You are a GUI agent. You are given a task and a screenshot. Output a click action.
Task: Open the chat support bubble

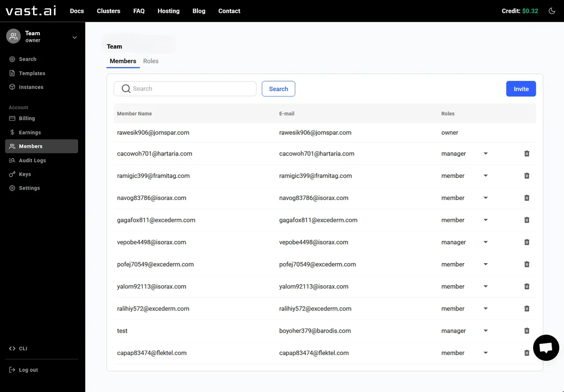pyautogui.click(x=546, y=348)
